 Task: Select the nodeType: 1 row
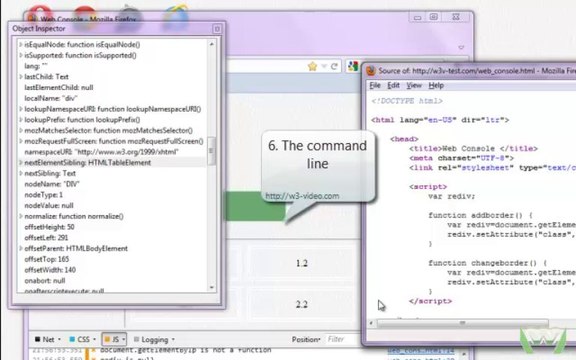point(112,195)
